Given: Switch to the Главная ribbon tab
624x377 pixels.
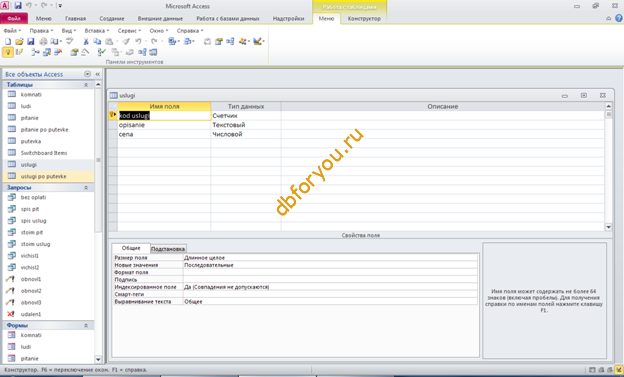Looking at the screenshot, I should [75, 19].
